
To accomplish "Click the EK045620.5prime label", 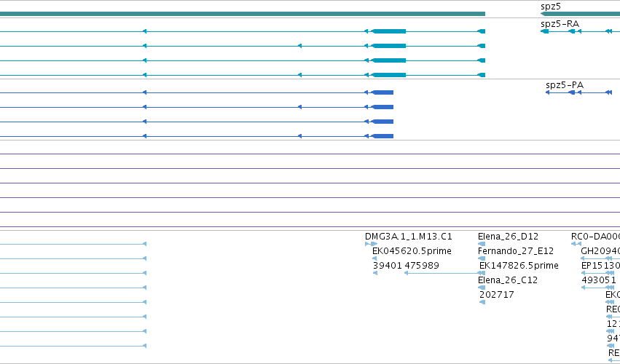I will click(412, 251).
